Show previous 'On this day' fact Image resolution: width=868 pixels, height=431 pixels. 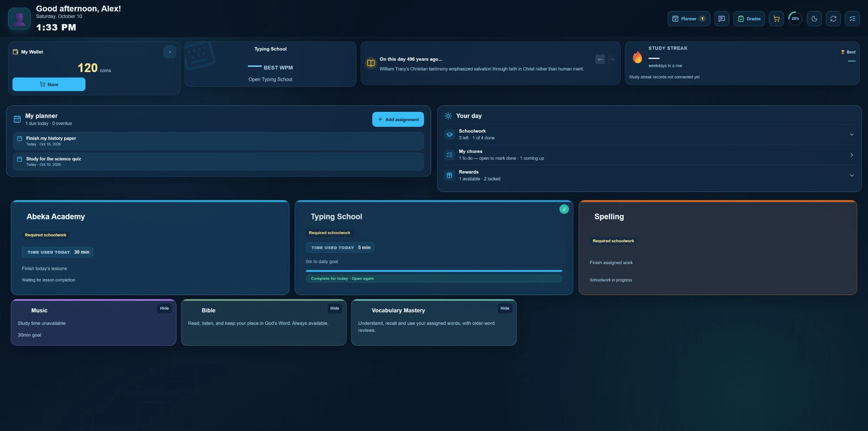pos(600,59)
